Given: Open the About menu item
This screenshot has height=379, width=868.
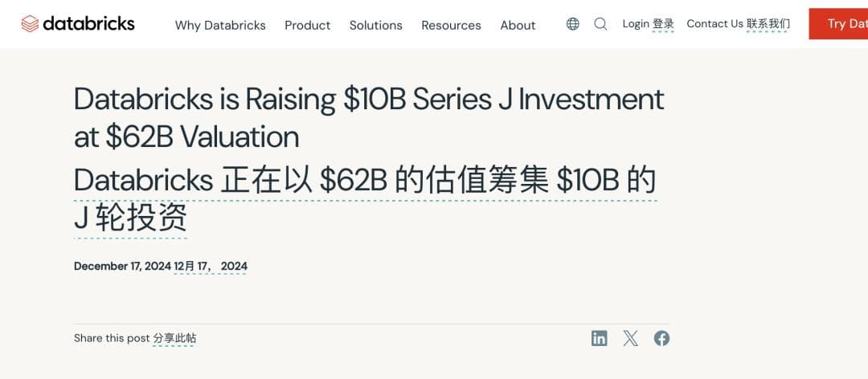Looking at the screenshot, I should pyautogui.click(x=518, y=25).
